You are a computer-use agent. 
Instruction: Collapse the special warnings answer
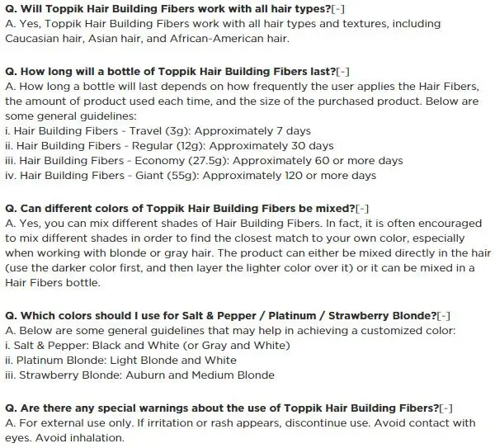pos(445,408)
